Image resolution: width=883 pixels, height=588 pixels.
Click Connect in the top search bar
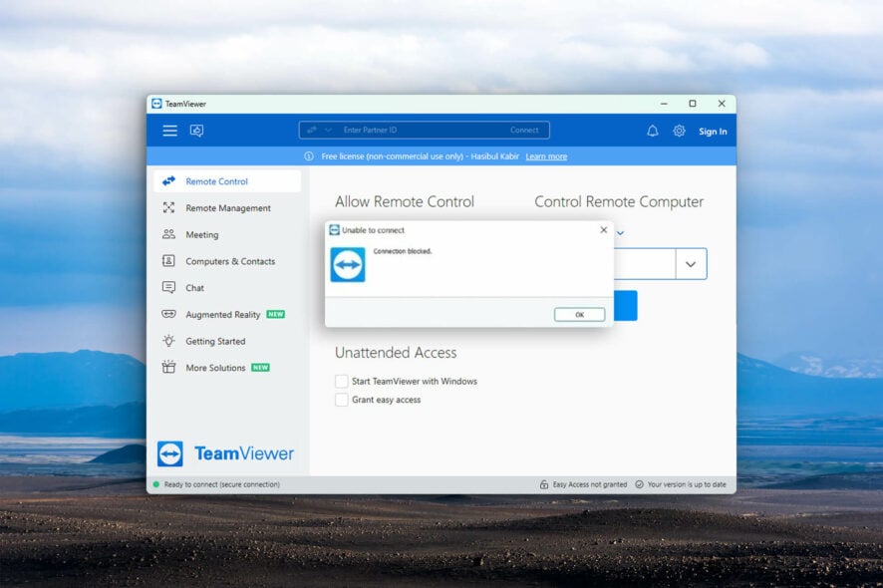[524, 131]
